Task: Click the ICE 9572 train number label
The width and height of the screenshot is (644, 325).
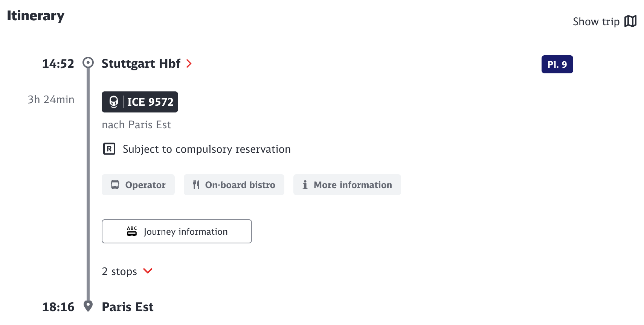Action: (150, 102)
